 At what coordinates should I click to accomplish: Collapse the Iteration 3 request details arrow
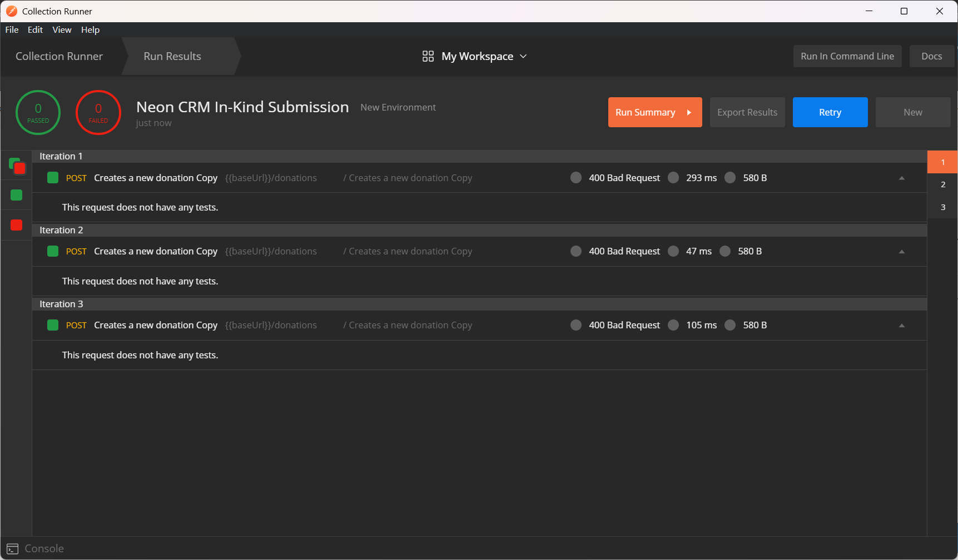902,326
